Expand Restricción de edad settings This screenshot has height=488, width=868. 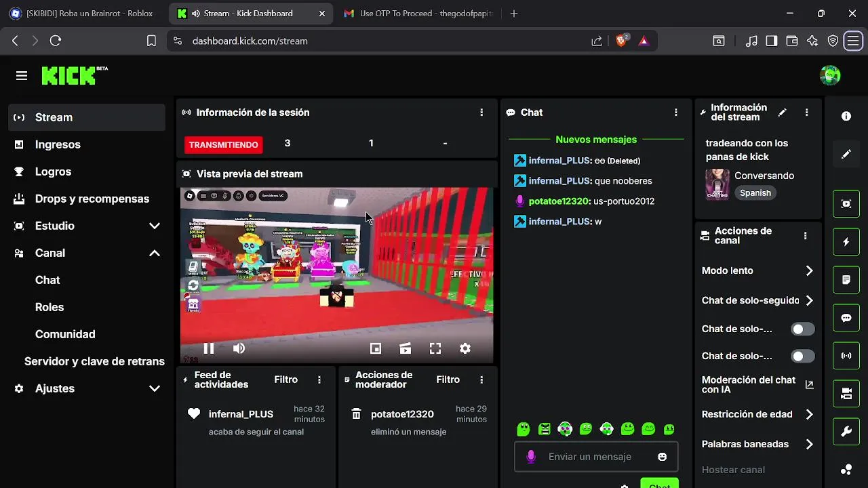(758, 414)
